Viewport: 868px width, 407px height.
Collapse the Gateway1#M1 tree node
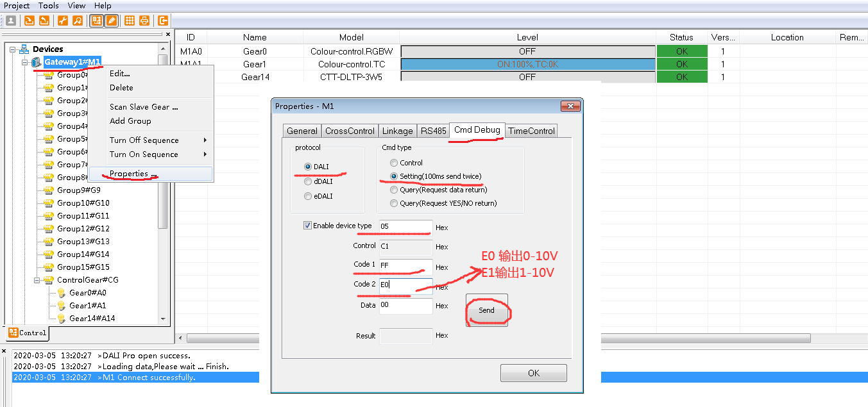coord(25,62)
